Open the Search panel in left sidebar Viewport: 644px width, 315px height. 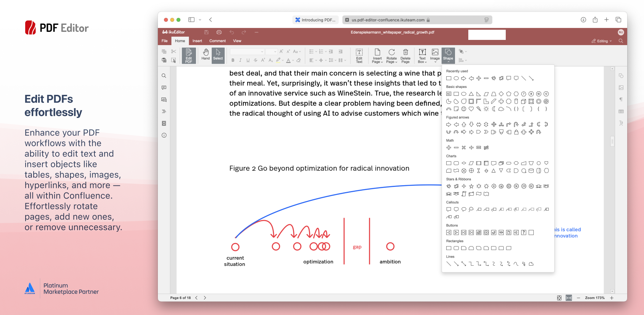[164, 76]
